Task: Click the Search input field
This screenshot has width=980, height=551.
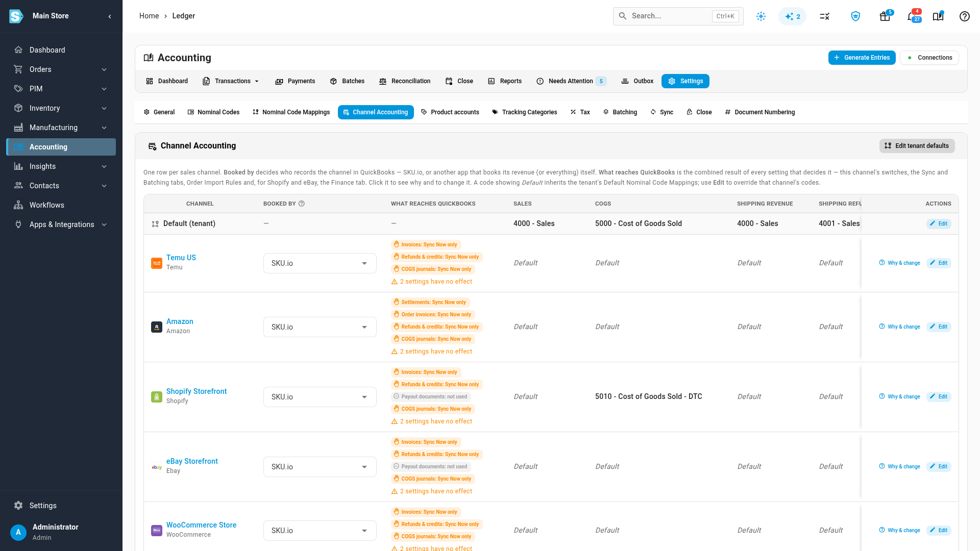Action: (x=678, y=16)
